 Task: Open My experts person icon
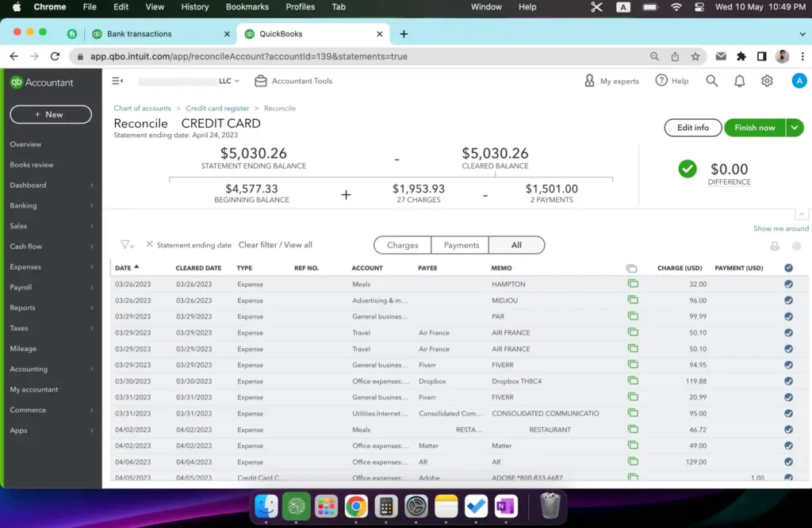[x=589, y=81]
